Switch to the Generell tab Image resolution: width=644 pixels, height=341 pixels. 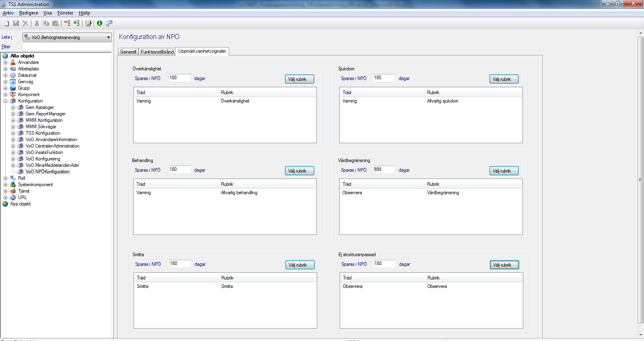(x=128, y=52)
